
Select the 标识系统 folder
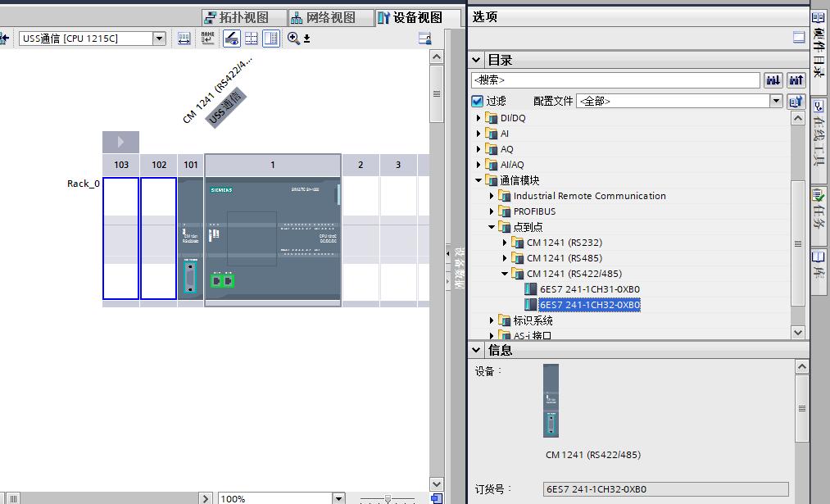click(x=533, y=320)
